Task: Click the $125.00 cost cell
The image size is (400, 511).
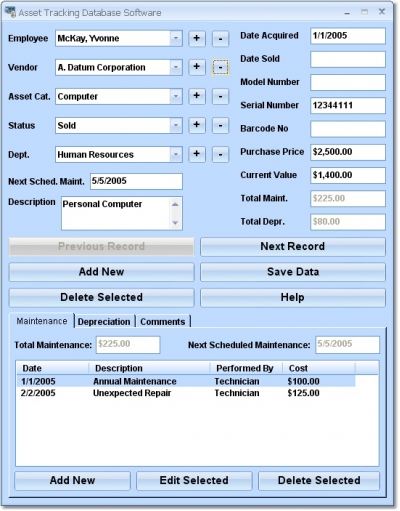Action: coord(303,393)
